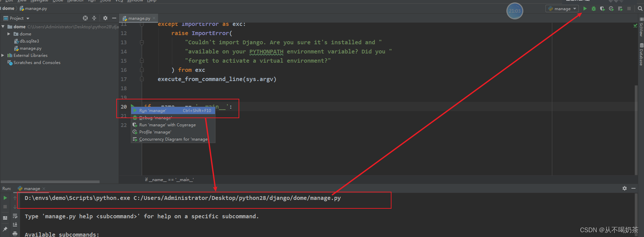Restore layout icon in the Run panel

coord(5,218)
